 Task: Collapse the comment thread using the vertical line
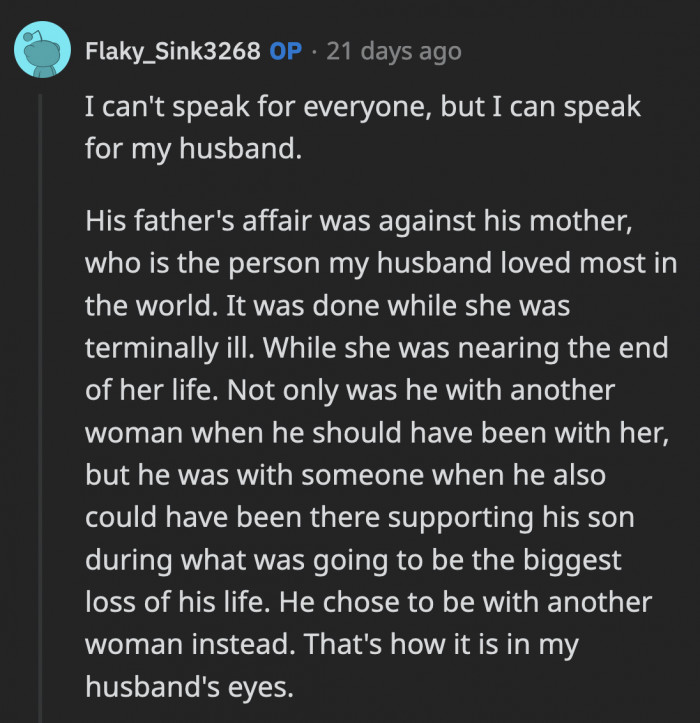point(42,400)
